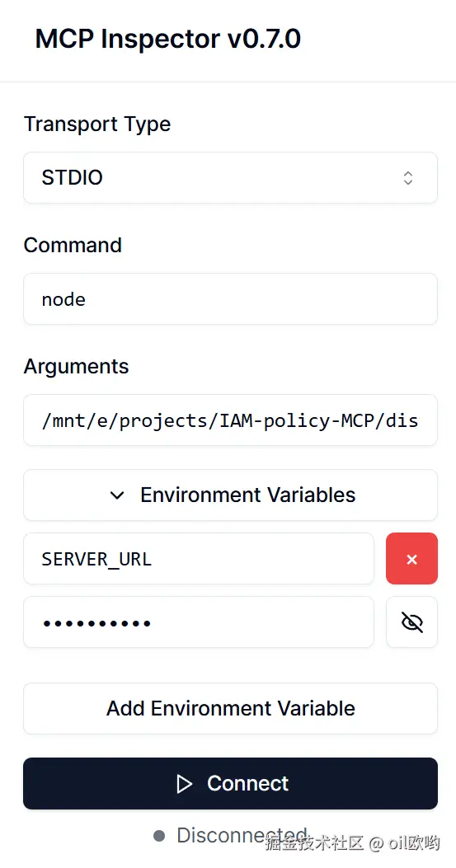Screen dimensions: 456x868
Task: Click Add Environment Variable button
Action: (230, 708)
